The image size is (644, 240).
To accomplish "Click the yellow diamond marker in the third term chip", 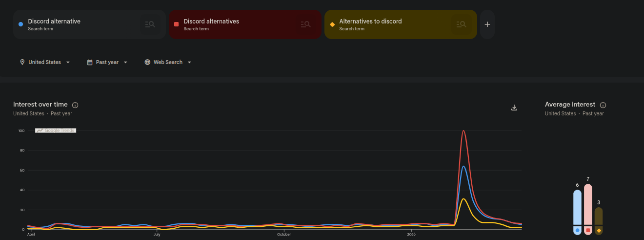I will tap(332, 24).
